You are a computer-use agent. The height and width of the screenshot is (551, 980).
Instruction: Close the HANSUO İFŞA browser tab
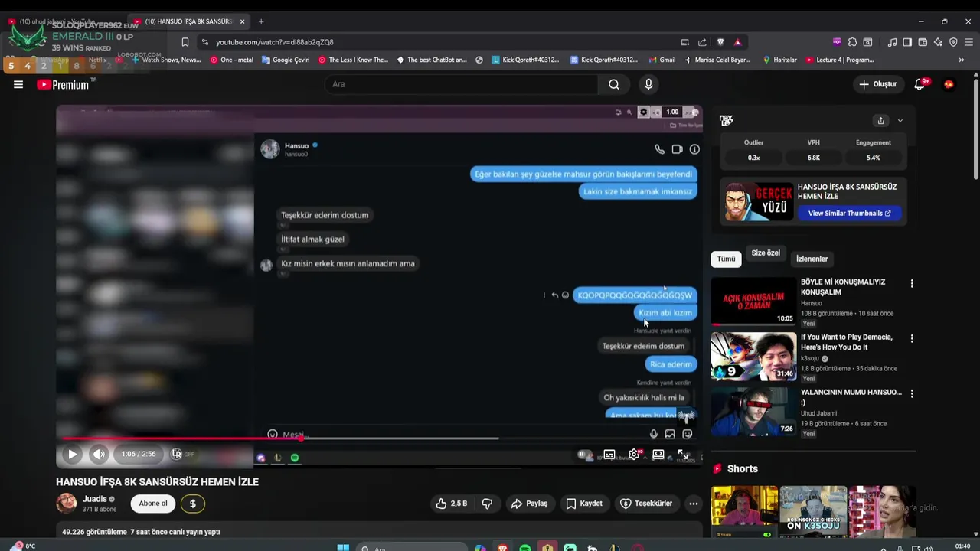pyautogui.click(x=242, y=21)
